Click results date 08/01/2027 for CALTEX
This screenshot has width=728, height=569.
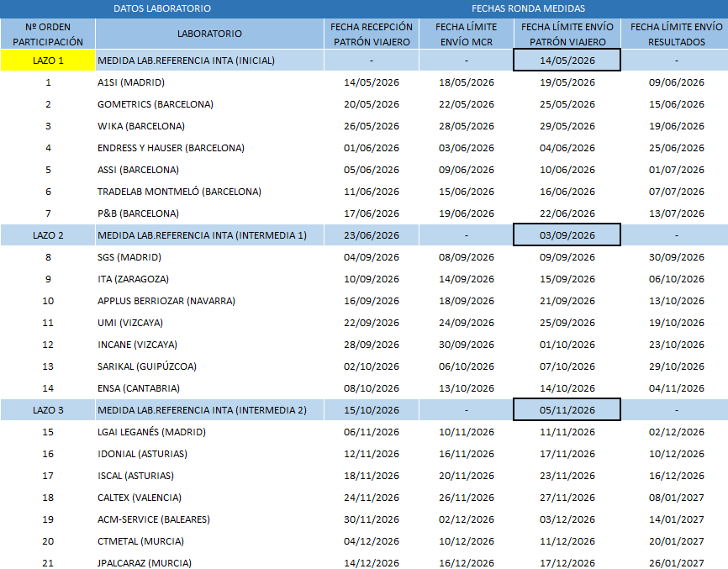[676, 498]
